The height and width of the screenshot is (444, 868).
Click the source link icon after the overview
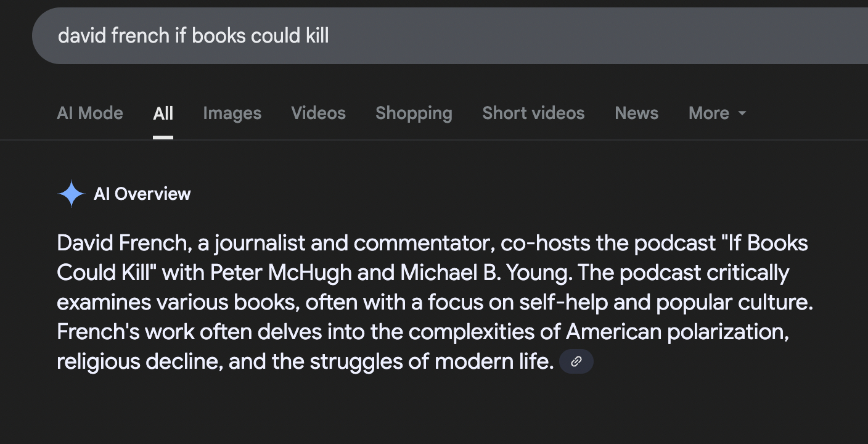tap(576, 361)
